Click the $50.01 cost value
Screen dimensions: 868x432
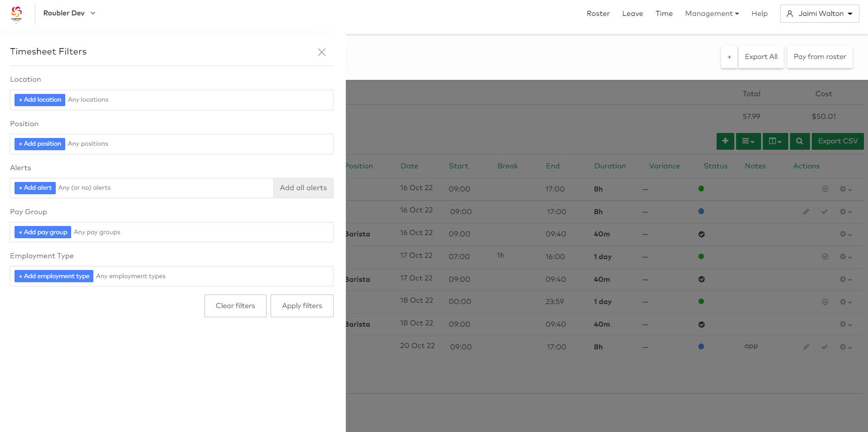click(x=824, y=117)
